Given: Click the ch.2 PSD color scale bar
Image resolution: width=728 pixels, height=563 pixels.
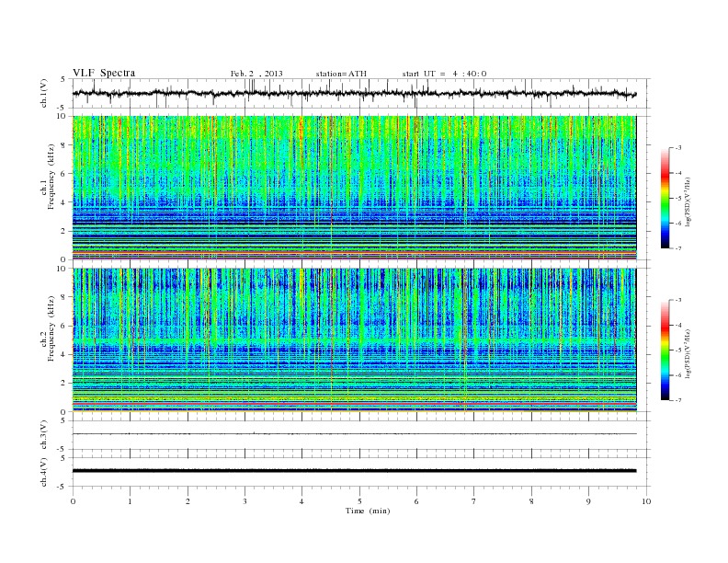Looking at the screenshot, I should pyautogui.click(x=665, y=350).
